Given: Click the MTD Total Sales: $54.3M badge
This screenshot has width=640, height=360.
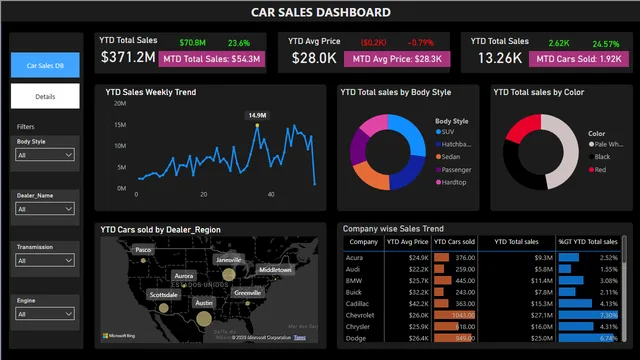Looking at the screenshot, I should (212, 59).
